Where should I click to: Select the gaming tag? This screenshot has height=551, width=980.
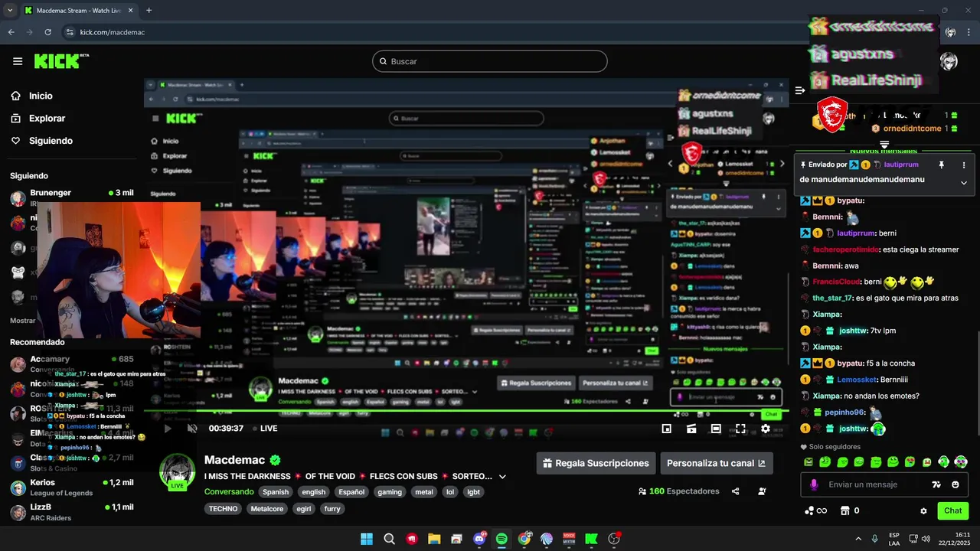point(390,492)
